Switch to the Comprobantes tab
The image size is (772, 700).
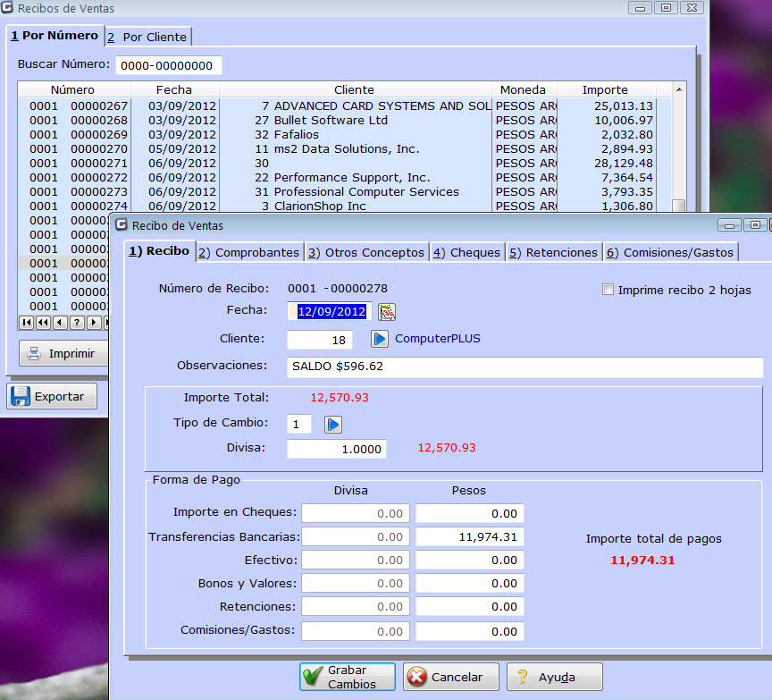tap(249, 252)
